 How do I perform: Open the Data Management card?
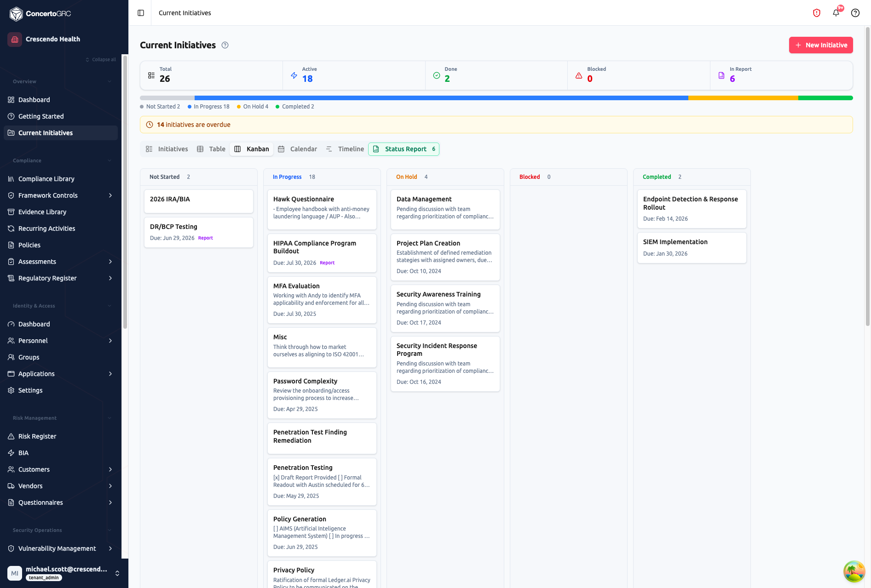[x=445, y=210]
